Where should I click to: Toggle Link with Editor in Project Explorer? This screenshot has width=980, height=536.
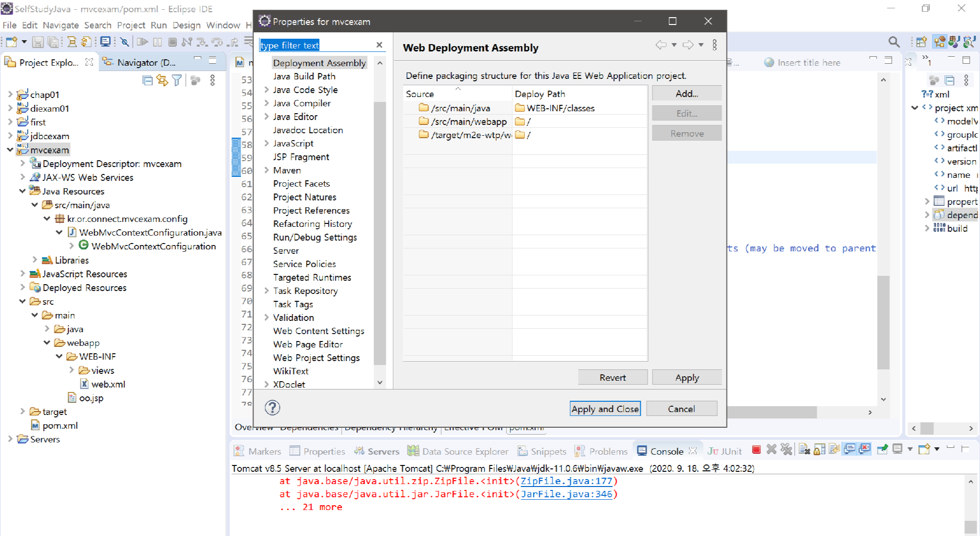(162, 80)
